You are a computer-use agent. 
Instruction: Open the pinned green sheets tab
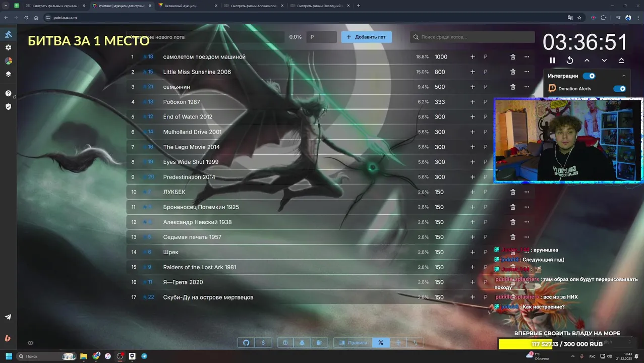pyautogui.click(x=16, y=6)
